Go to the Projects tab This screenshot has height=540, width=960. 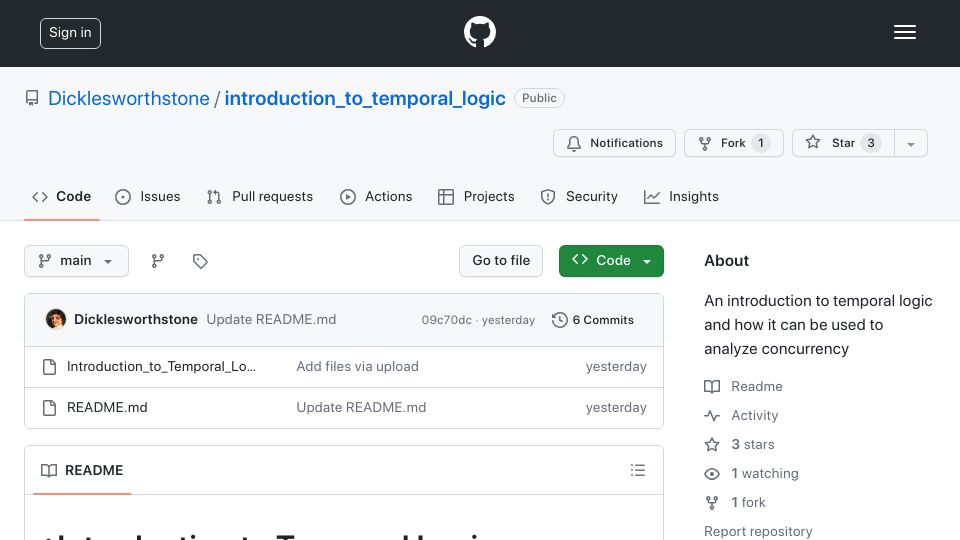[476, 197]
